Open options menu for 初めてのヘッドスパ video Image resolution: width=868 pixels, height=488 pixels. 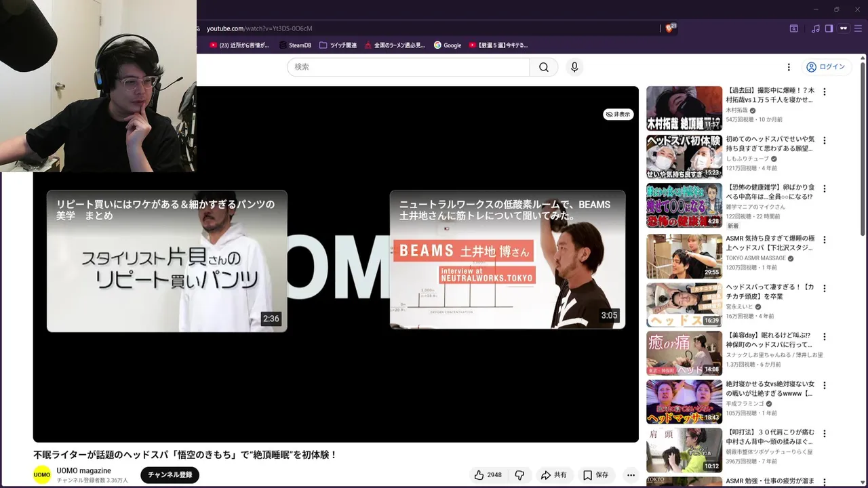[x=825, y=141]
